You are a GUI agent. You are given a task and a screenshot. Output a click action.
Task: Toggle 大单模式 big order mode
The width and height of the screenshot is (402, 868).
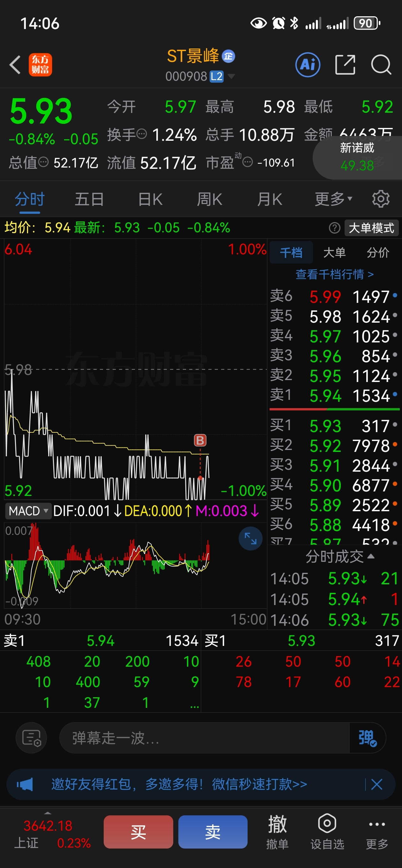(x=371, y=228)
